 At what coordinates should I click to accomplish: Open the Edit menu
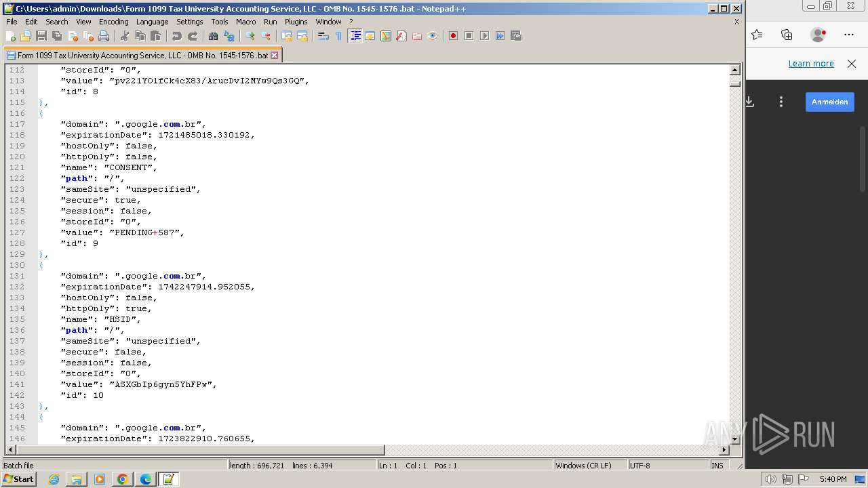pyautogui.click(x=31, y=22)
